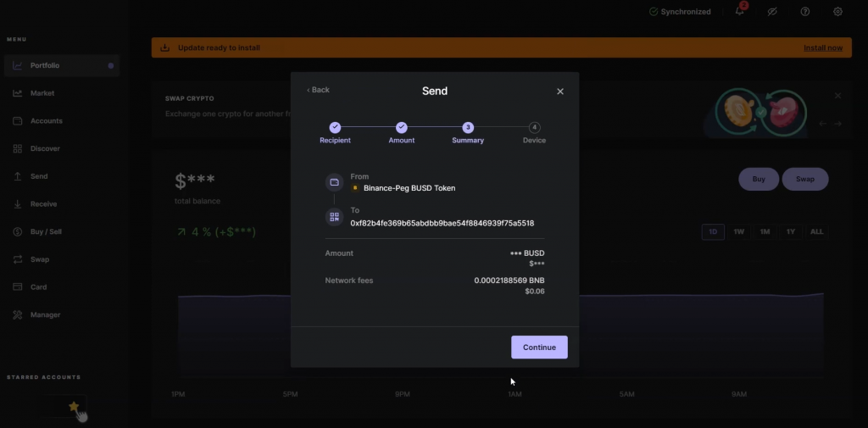Click the Swap arrows icon in sidebar

pos(18,259)
